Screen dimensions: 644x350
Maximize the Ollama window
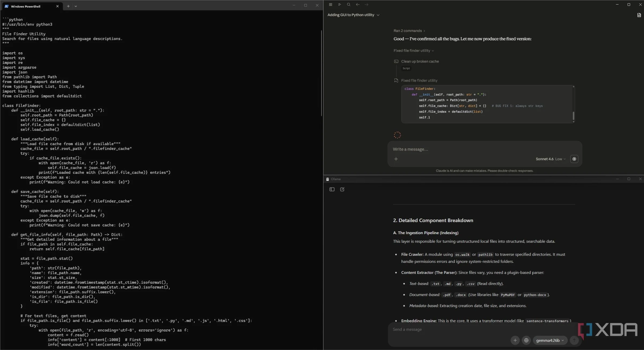[x=629, y=179]
